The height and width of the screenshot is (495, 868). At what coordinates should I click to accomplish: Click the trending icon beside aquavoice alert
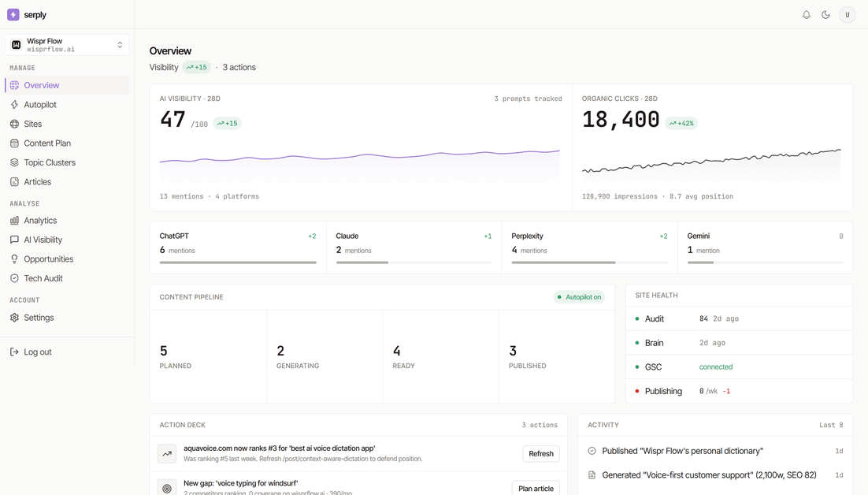pyautogui.click(x=167, y=453)
